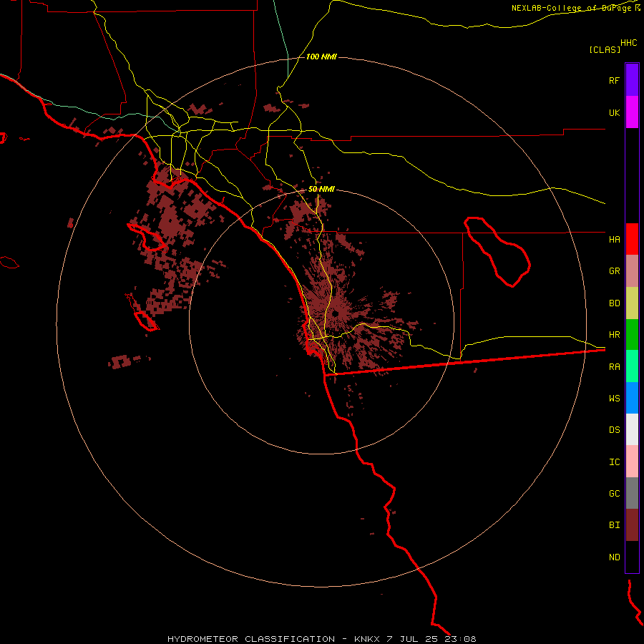The width and height of the screenshot is (644, 644).
Task: Click the GR legend label
Action: (614, 271)
